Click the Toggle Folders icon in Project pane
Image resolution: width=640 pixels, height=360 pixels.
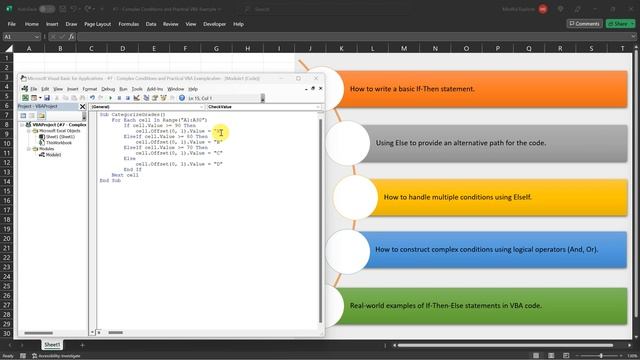point(41,116)
